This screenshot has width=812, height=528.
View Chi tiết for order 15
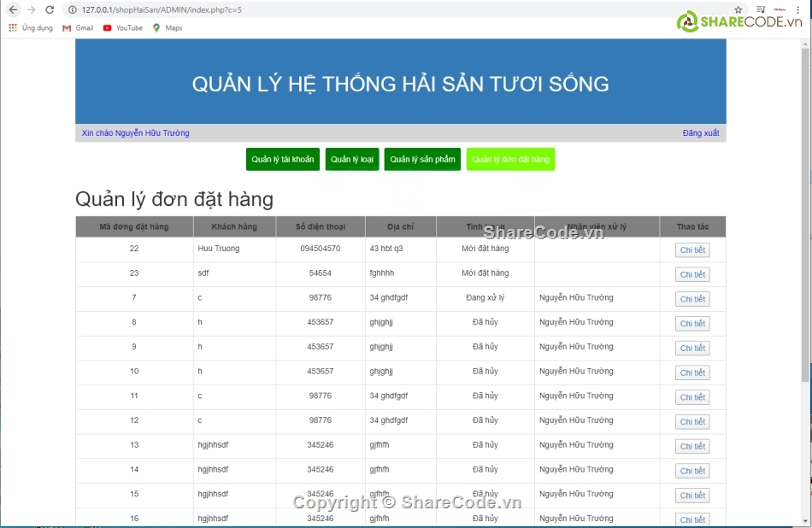[692, 496]
